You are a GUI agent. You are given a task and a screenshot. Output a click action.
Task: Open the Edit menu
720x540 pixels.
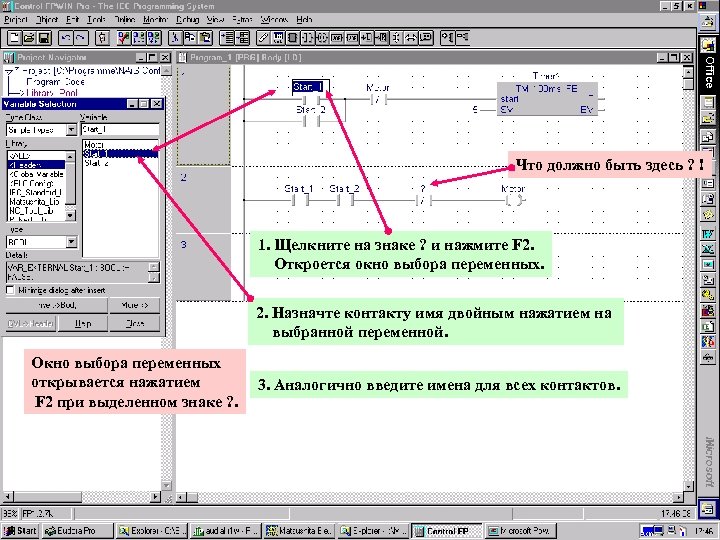pyautogui.click(x=73, y=20)
